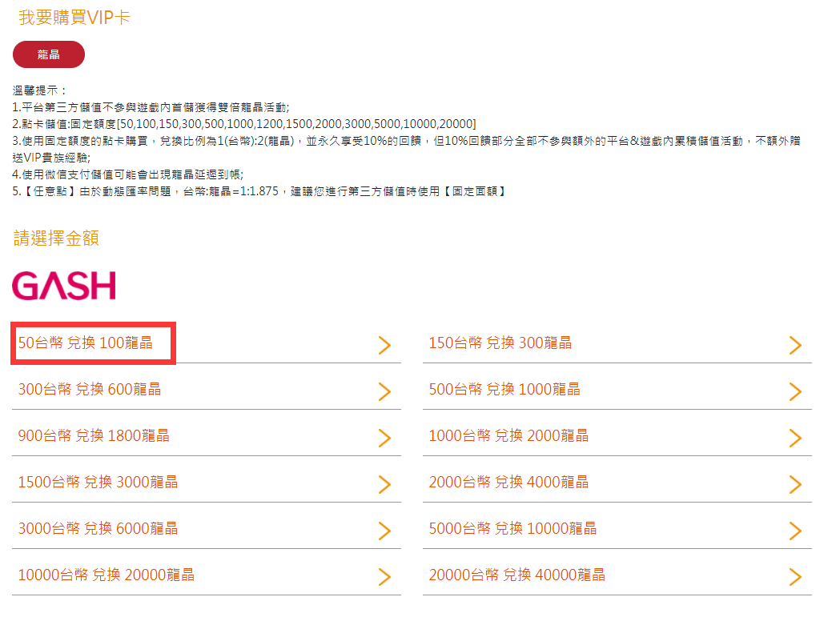
Task: Pick 10000台幣 兌換 20000龍晶 option
Action: point(106,575)
